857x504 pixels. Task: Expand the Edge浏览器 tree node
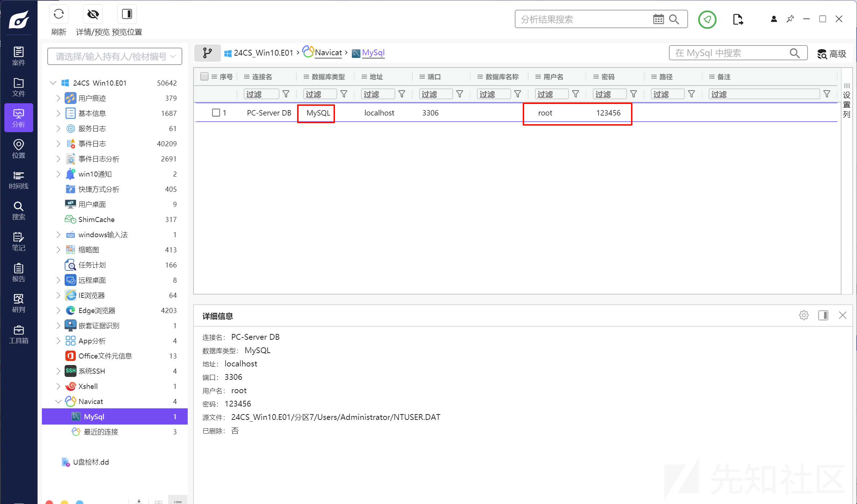pyautogui.click(x=58, y=310)
